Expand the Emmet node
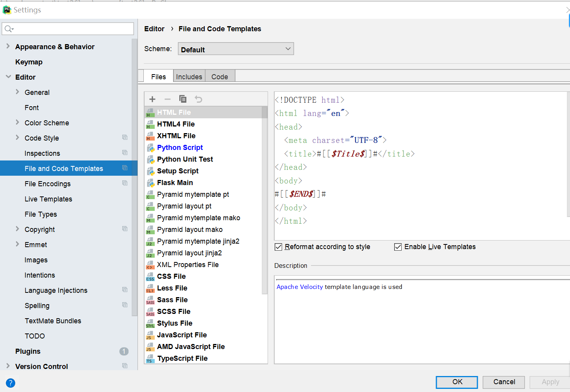Viewport: 570px width, 392px height. coord(17,244)
